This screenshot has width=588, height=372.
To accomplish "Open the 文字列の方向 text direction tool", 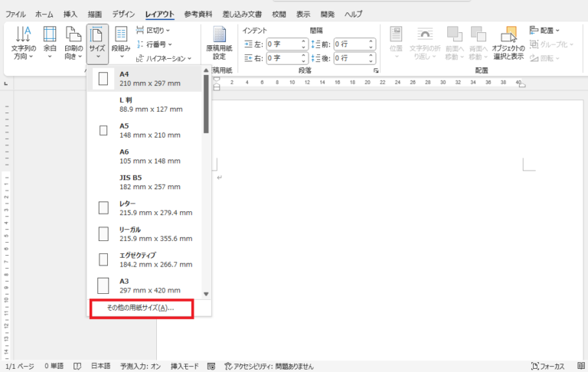I will (24, 43).
